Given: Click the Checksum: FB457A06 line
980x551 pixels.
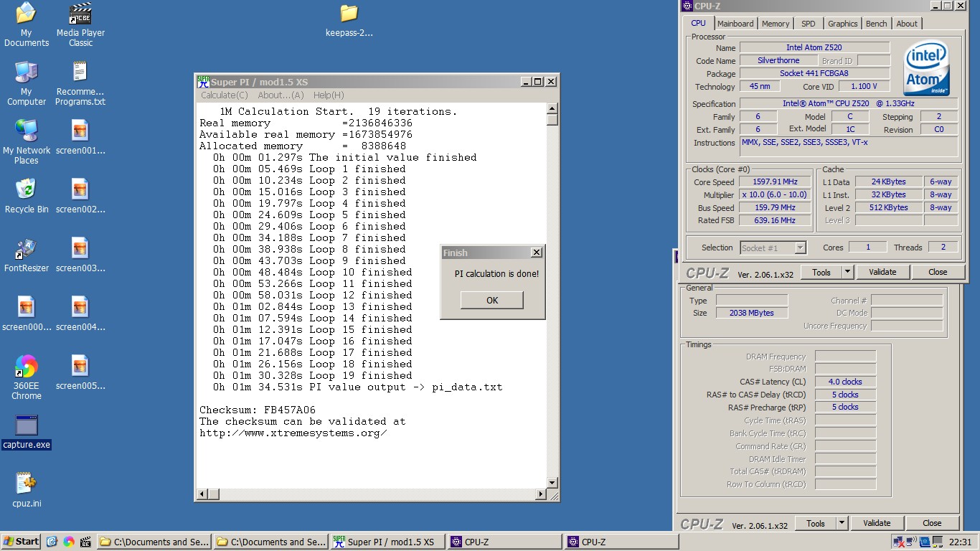Looking at the screenshot, I should pos(258,410).
